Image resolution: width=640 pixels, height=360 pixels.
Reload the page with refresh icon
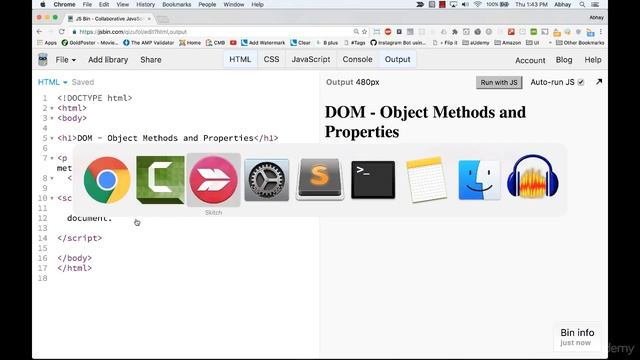pyautogui.click(x=62, y=31)
